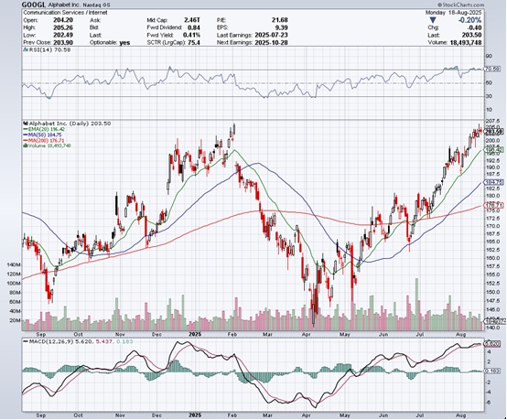Click the Next Earnings date 2025-10-28
Image resolution: width=507 pixels, height=420 pixels.
(x=271, y=42)
